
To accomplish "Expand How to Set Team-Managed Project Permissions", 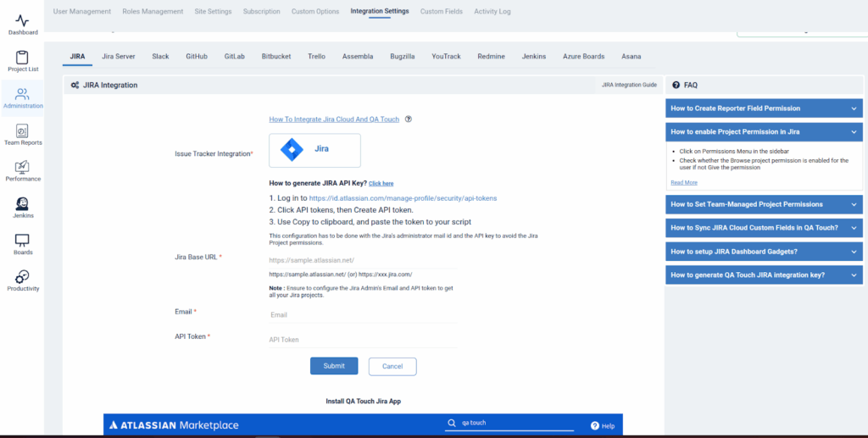I will [x=764, y=204].
